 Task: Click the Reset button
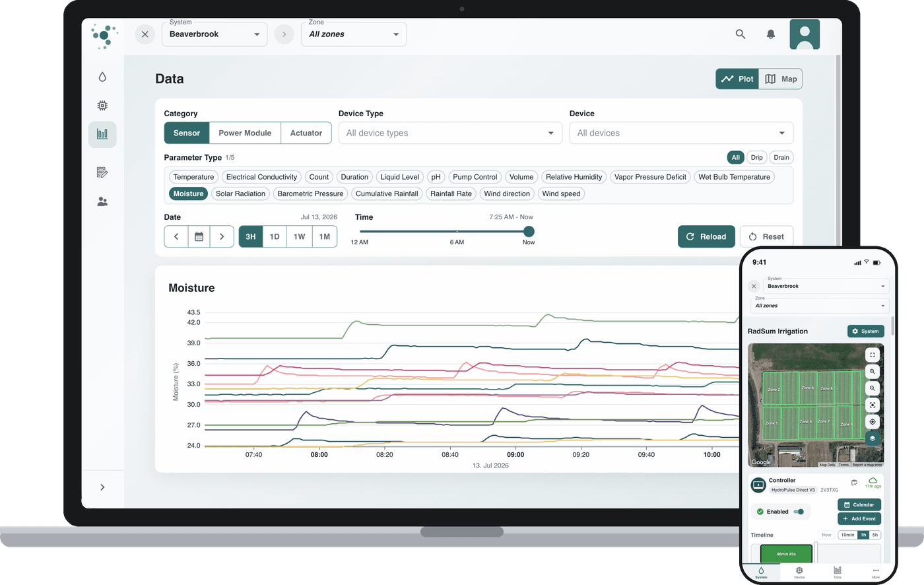coord(766,236)
